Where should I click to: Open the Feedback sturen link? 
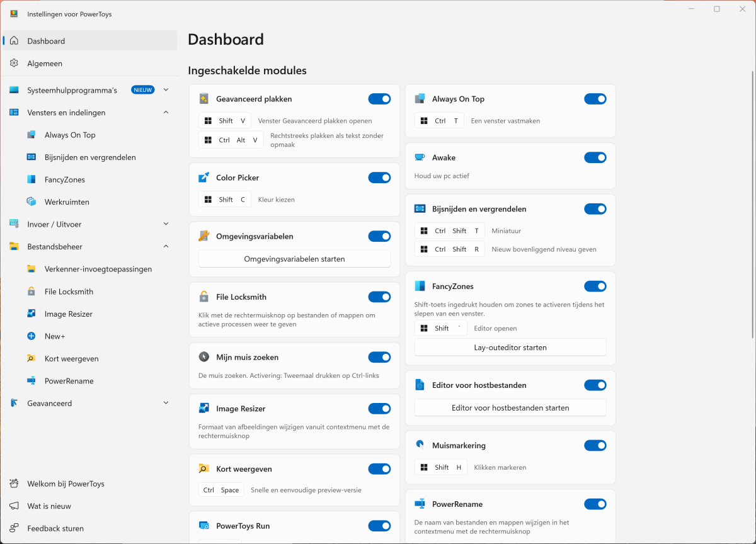click(55, 528)
